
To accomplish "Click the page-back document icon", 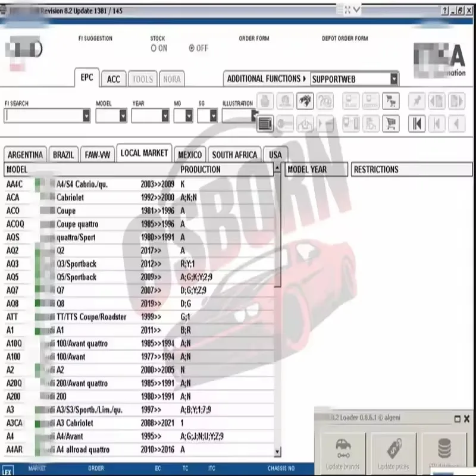I will [x=437, y=101].
